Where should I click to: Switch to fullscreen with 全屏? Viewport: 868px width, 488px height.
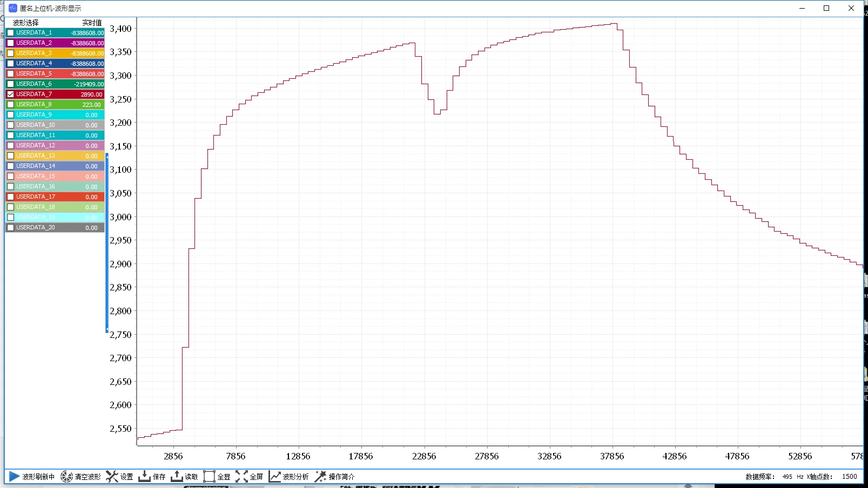[x=250, y=477]
